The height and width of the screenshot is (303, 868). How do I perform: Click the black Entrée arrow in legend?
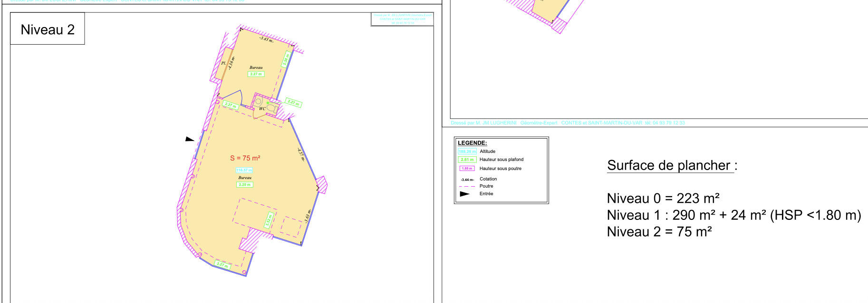tap(464, 194)
